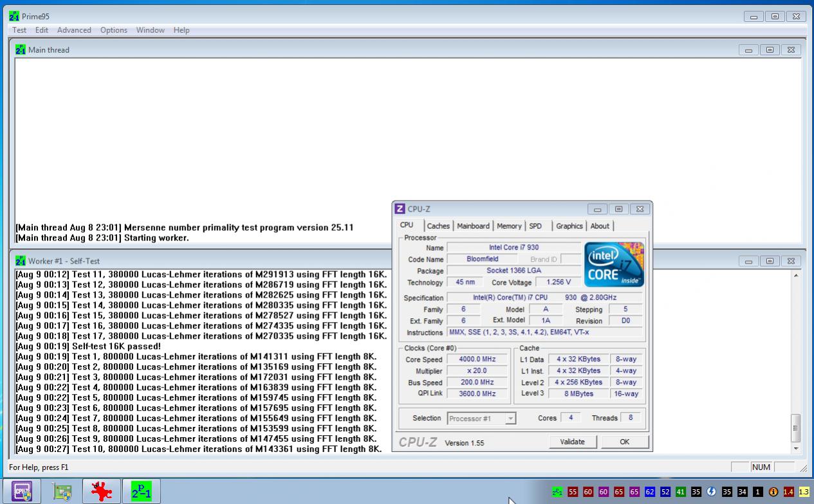The height and width of the screenshot is (504, 814).
Task: Click the blue 62 tray icon
Action: pos(650,492)
